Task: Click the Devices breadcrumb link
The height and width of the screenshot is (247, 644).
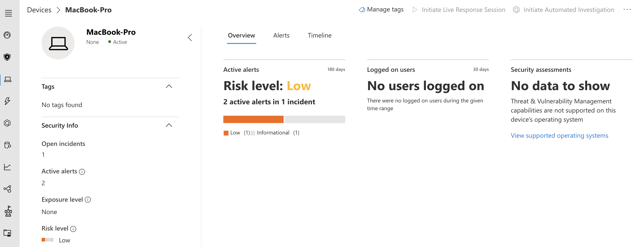Action: (39, 10)
